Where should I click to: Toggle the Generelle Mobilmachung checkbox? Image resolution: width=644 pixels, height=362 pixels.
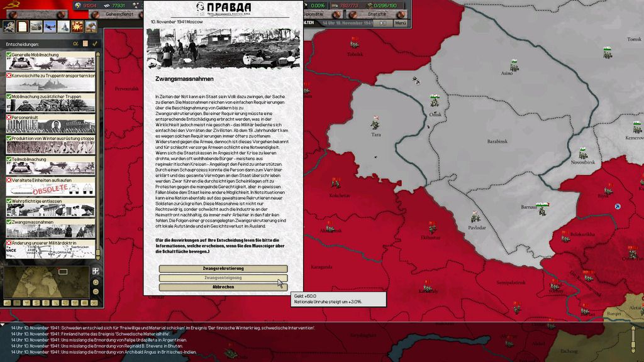pyautogui.click(x=9, y=54)
